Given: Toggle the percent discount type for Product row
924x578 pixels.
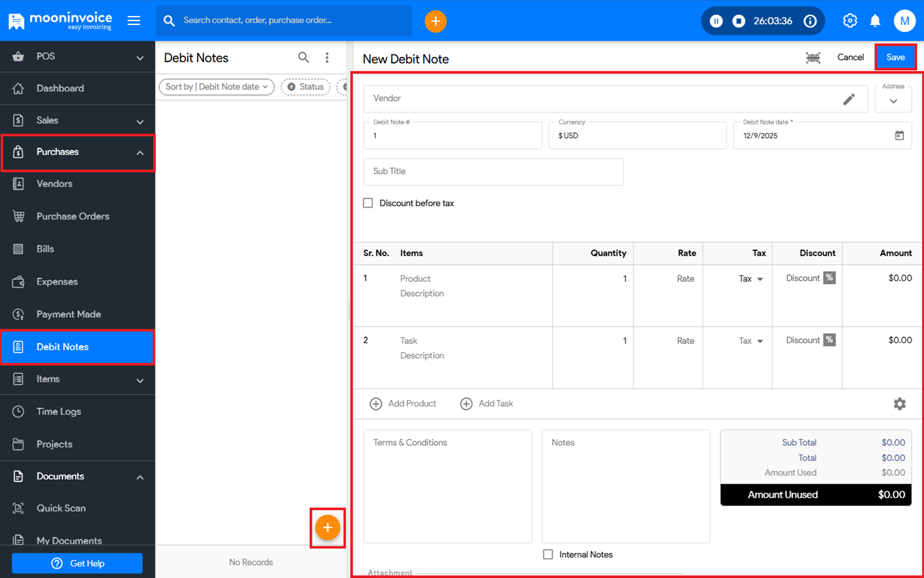Looking at the screenshot, I should (830, 278).
